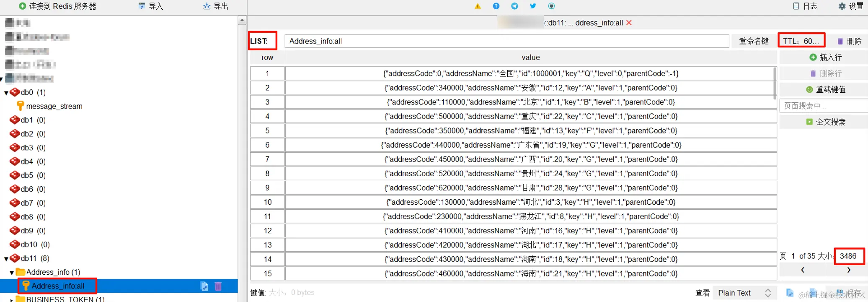The height and width of the screenshot is (302, 868).
Task: Go to previous page of list values
Action: (802, 270)
